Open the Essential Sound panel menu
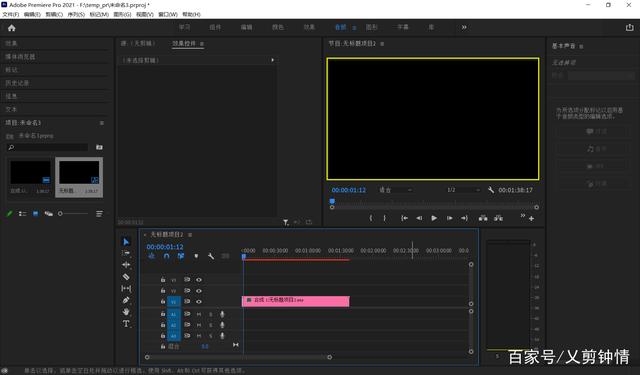 click(x=581, y=46)
